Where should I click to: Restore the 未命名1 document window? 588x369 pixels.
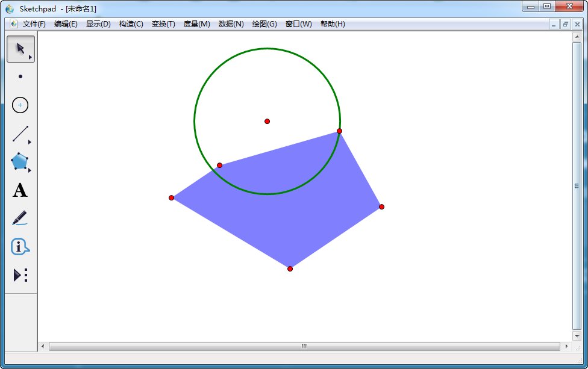click(x=565, y=24)
